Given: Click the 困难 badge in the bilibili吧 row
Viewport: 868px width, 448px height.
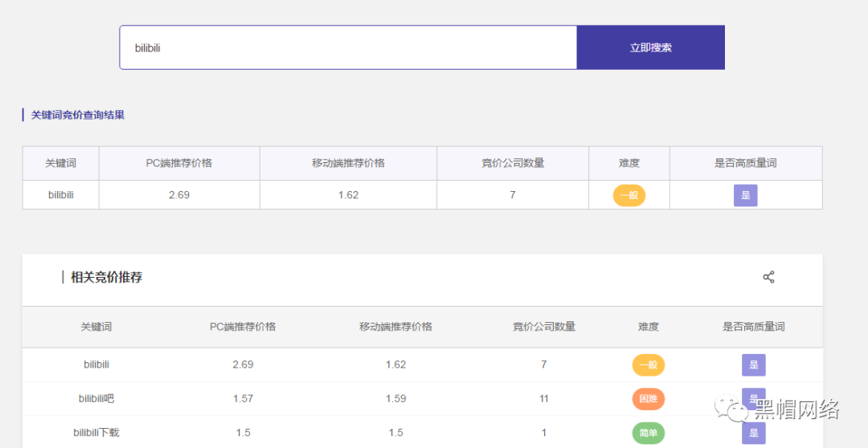Looking at the screenshot, I should [x=649, y=399].
